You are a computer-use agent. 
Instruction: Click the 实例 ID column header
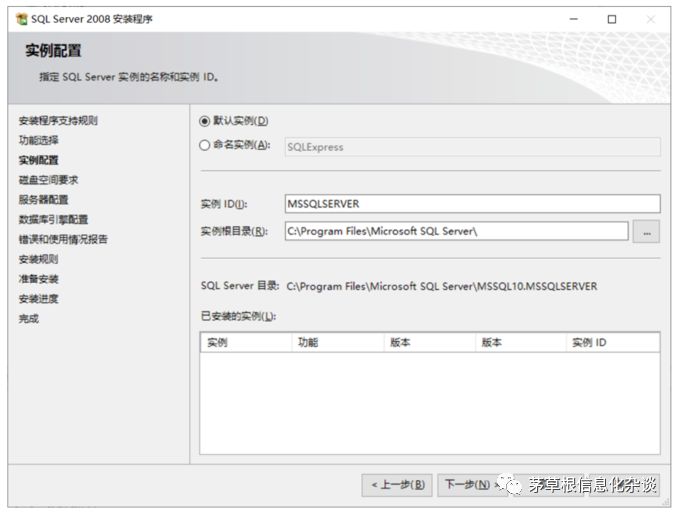coord(613,342)
